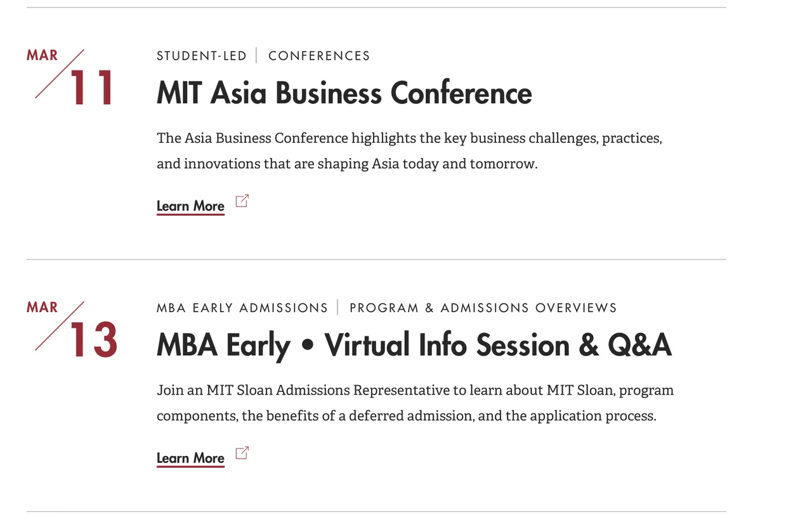Screen dimensions: 812x515
Task: Click Learn More under MIT Asia Business Conference
Action: pos(190,206)
